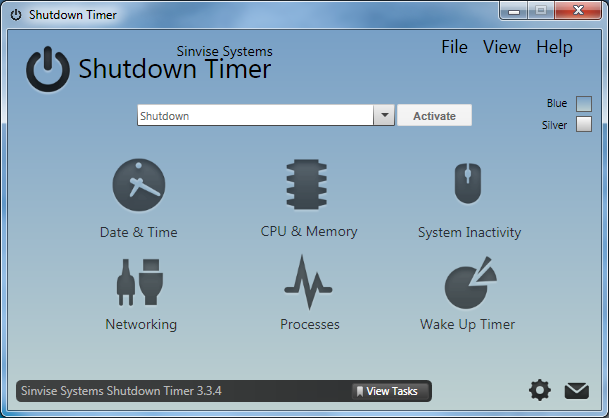Open the Networking plug icon
609x418 pixels.
pyautogui.click(x=140, y=282)
